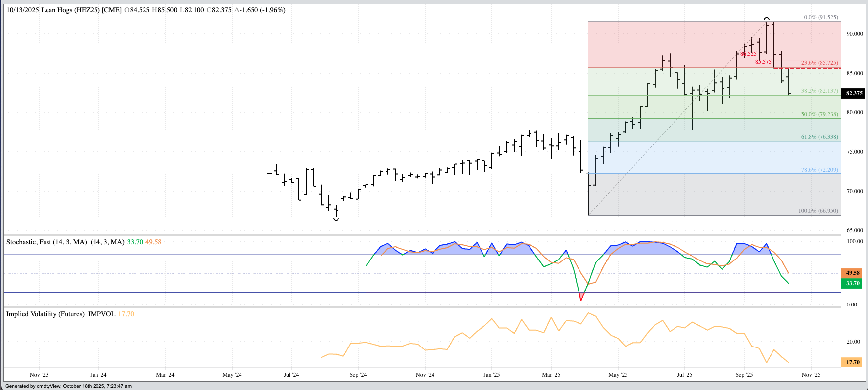Click the low marker arc under the 2024 bottom
This screenshot has width=868, height=390.
(336, 219)
